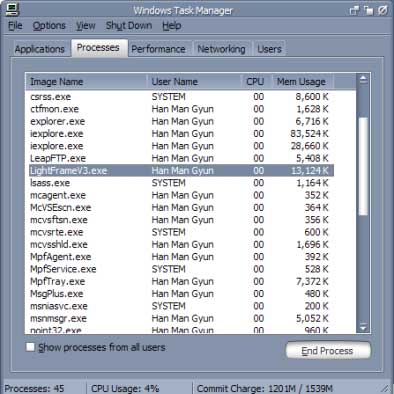This screenshot has height=394, width=394.
Task: Click the maximize window icon
Action: [368, 11]
